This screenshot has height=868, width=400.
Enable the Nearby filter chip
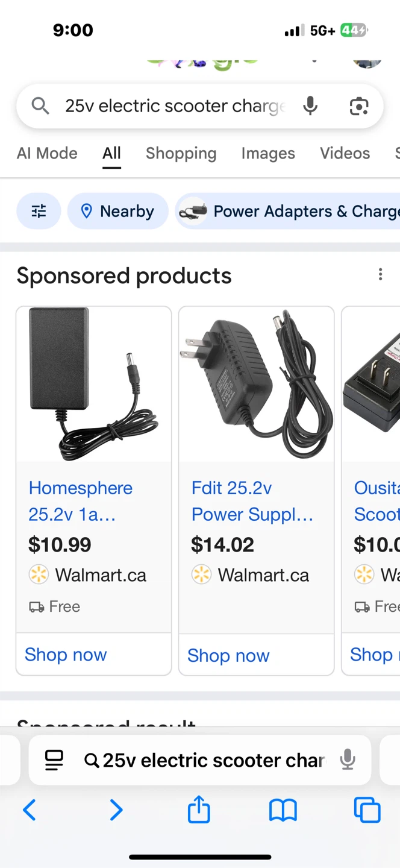tap(117, 211)
